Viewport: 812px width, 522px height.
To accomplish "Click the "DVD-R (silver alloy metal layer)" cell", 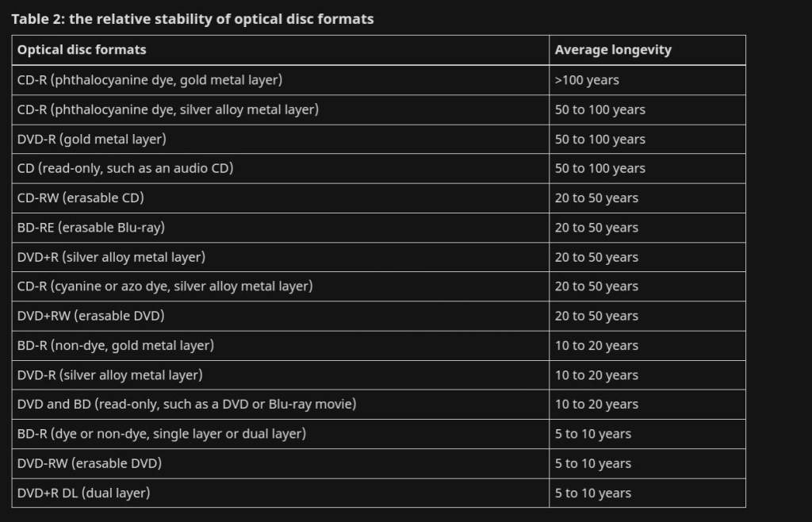I will 110,374.
